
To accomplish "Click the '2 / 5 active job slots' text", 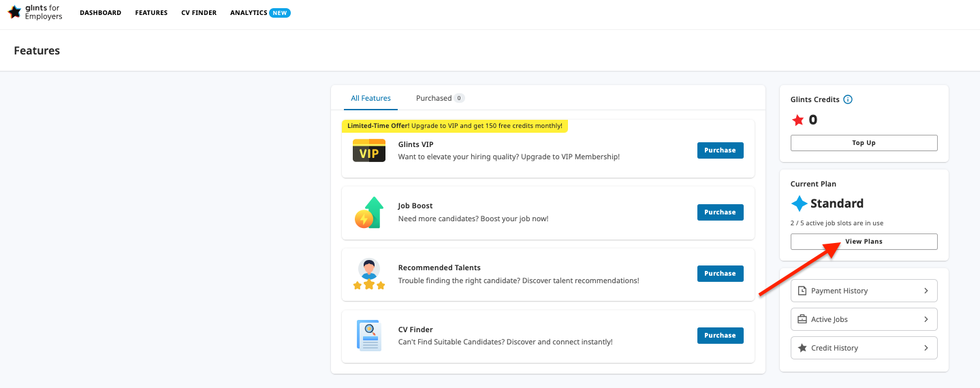I will coord(837,223).
